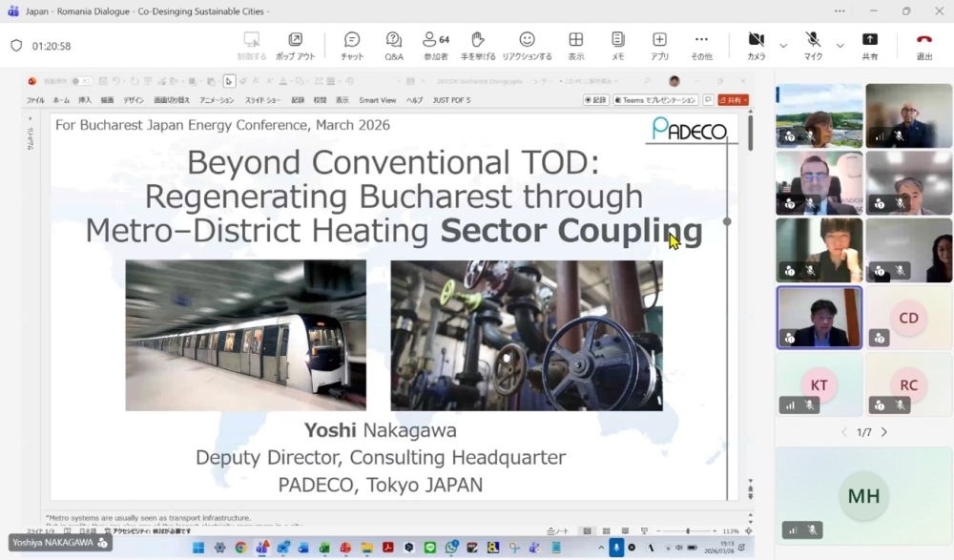Open the view layout options (表示)
Image resolution: width=954 pixels, height=560 pixels.
tap(575, 45)
